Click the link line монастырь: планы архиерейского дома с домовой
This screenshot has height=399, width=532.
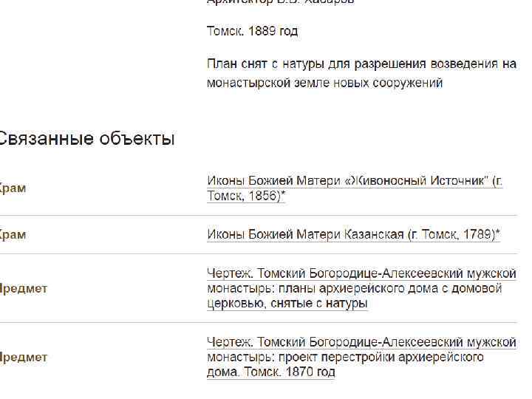[x=354, y=288]
